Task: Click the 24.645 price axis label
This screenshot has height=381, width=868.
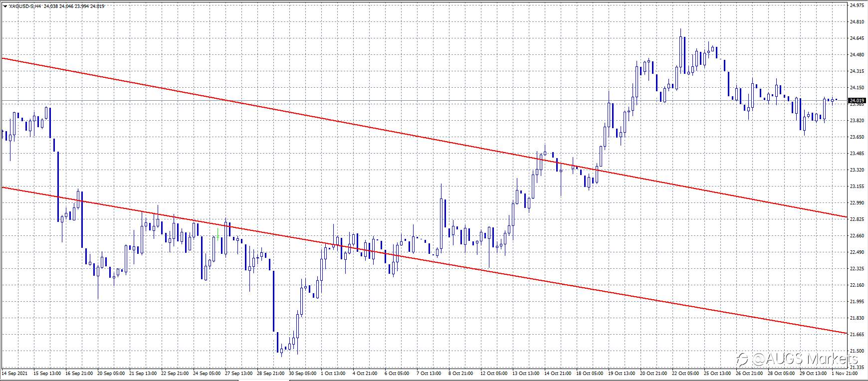Action: 857,38
